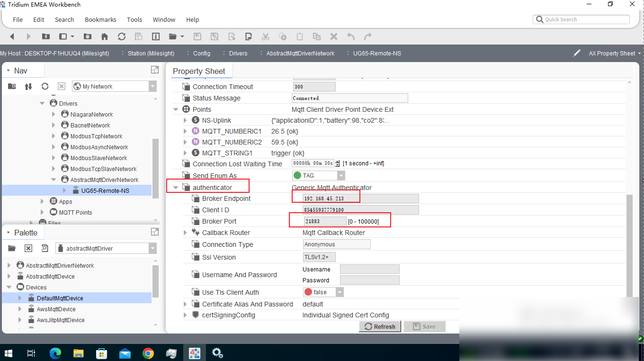Open the Bookmarks menu

click(x=100, y=19)
